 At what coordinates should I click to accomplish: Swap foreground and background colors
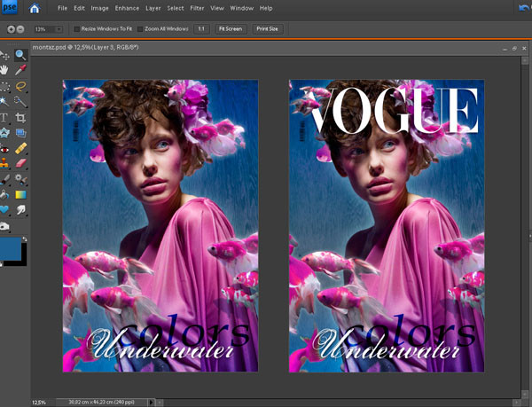(x=25, y=239)
